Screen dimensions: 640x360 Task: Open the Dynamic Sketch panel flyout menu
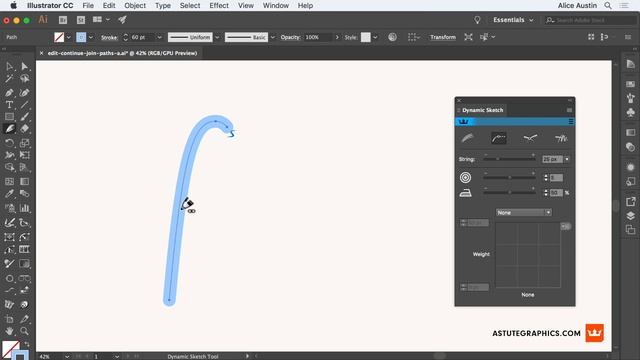point(569,110)
